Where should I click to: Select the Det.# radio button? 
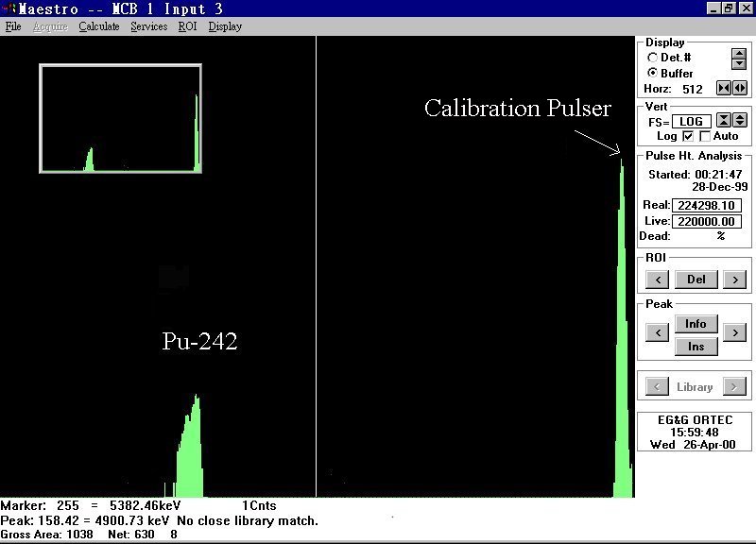pyautogui.click(x=653, y=58)
